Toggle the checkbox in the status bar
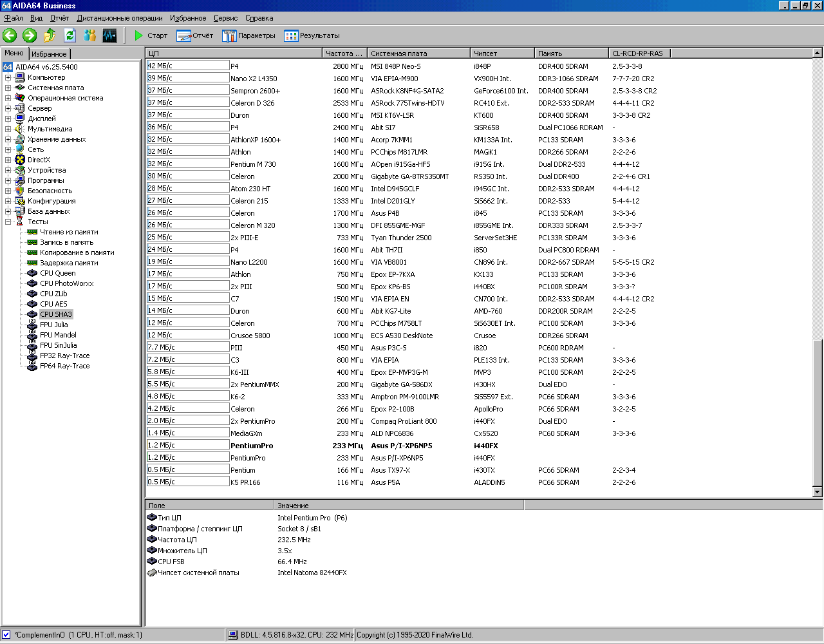This screenshot has height=644, width=824. coord(6,635)
